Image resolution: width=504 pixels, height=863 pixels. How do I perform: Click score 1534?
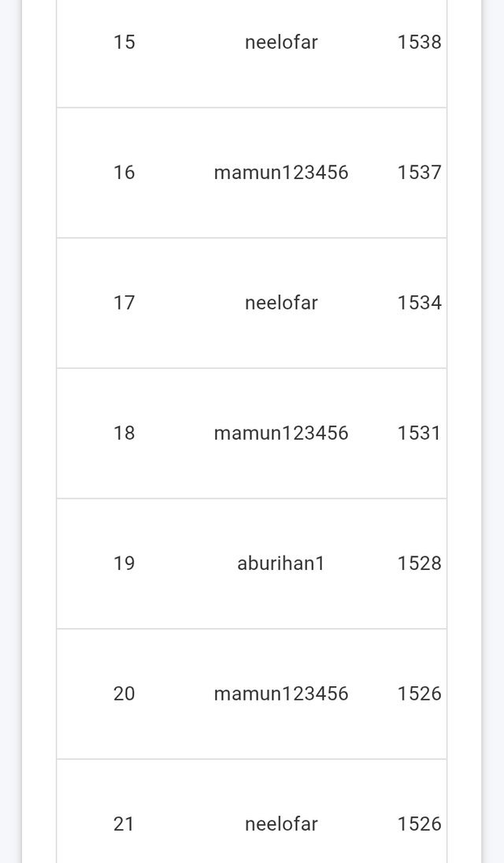[x=419, y=303]
